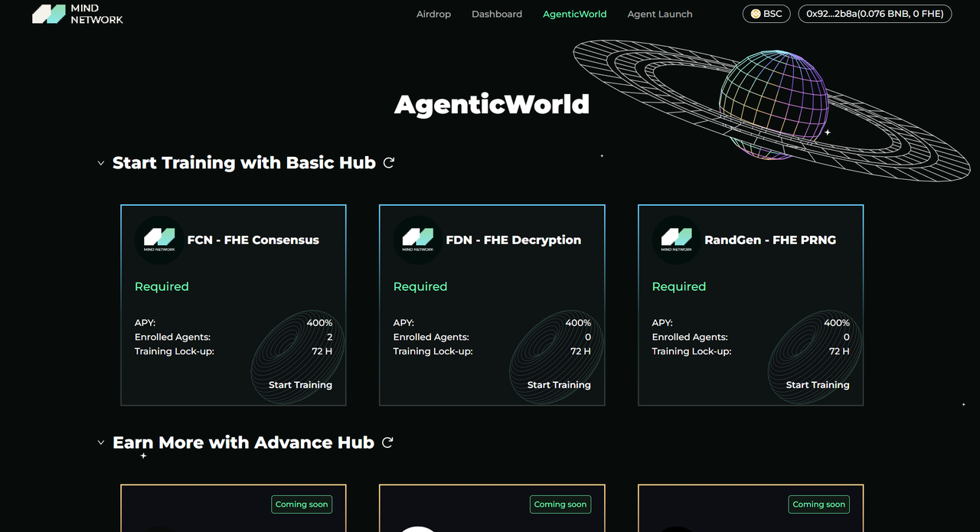Click the Mind Network logo in header
Viewport: 980px width, 532px height.
[x=77, y=14]
